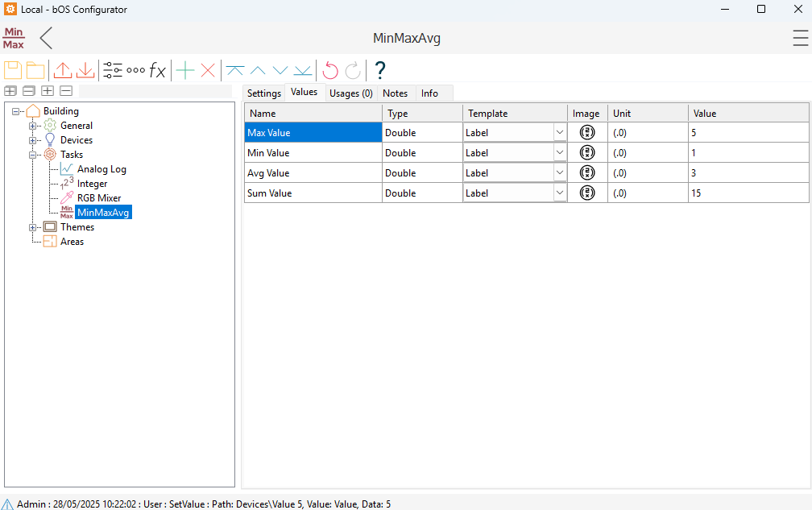Select the Analog Log task in the tree
Screen dimensions: 812x510
[101, 169]
